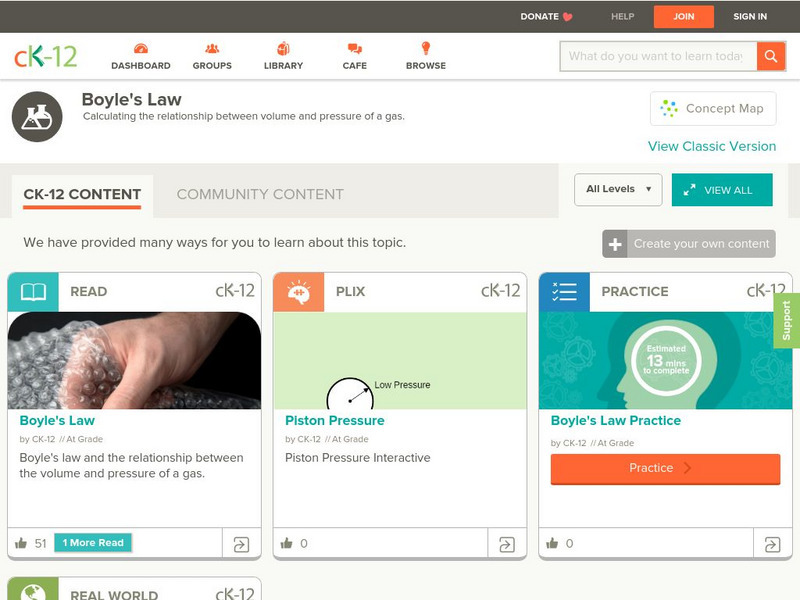Like the Piston Pressure card

[287, 543]
